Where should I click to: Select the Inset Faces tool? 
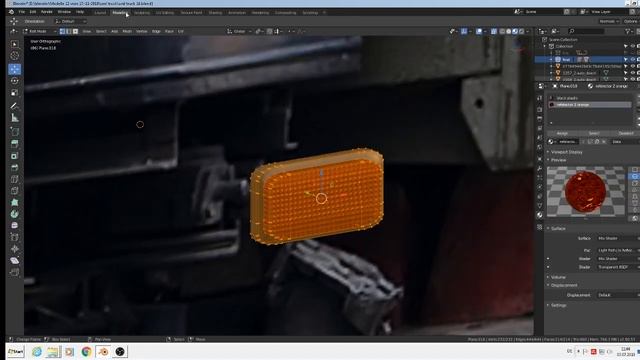(15, 156)
